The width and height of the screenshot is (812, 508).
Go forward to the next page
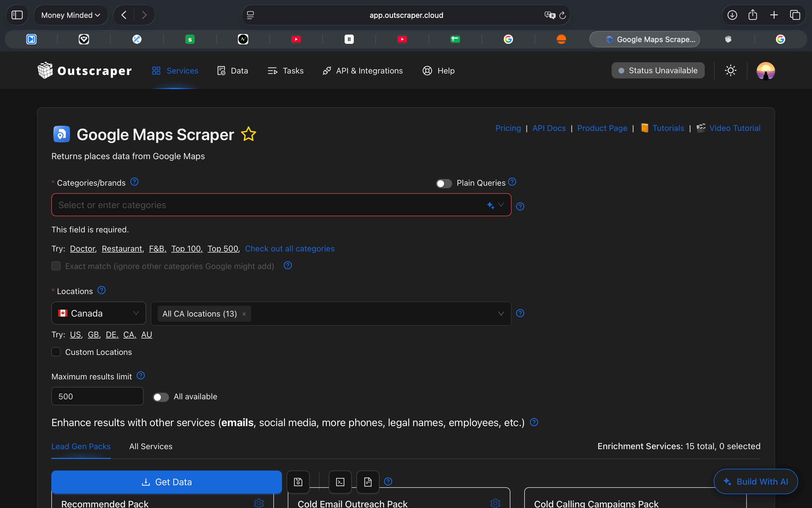[x=144, y=15]
